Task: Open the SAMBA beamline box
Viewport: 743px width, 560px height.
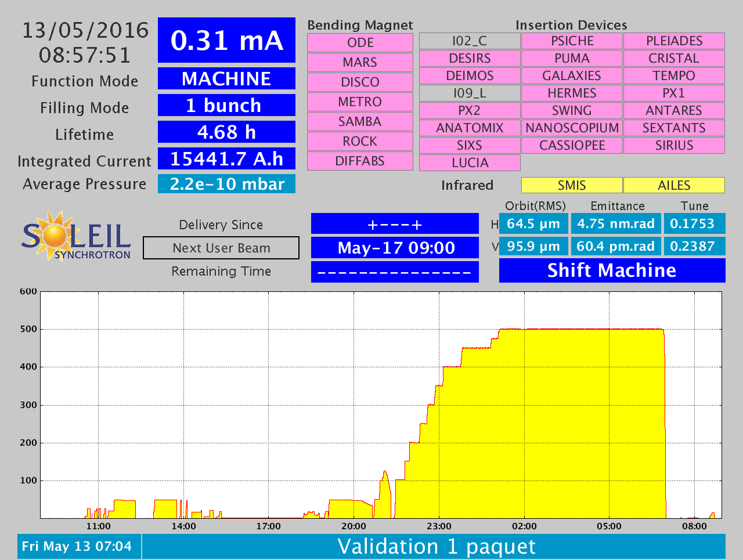Action: click(x=360, y=121)
